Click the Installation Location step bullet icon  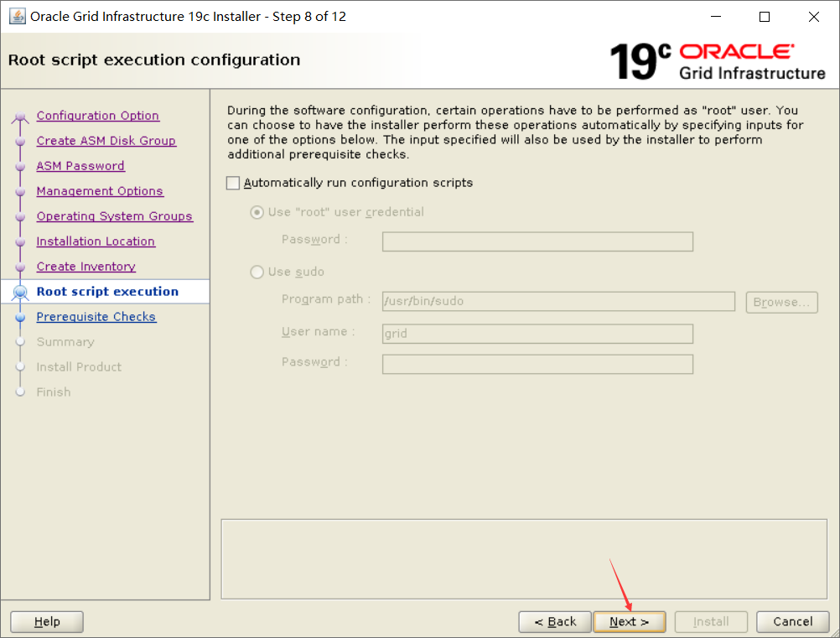(20, 242)
